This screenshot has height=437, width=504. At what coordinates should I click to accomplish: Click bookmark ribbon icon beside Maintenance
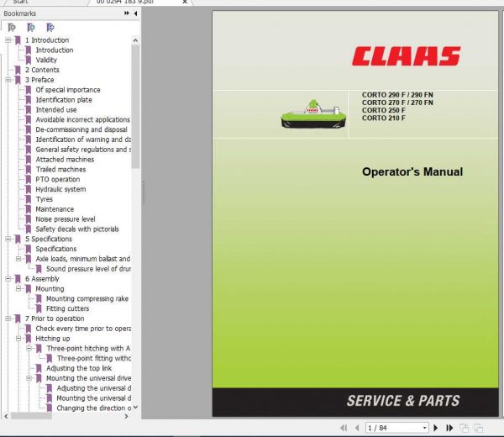(x=29, y=209)
